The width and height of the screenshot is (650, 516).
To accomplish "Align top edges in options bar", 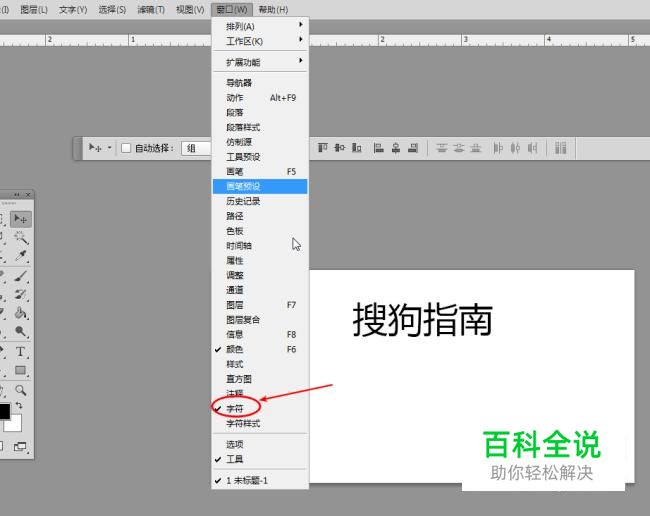I will 323,148.
